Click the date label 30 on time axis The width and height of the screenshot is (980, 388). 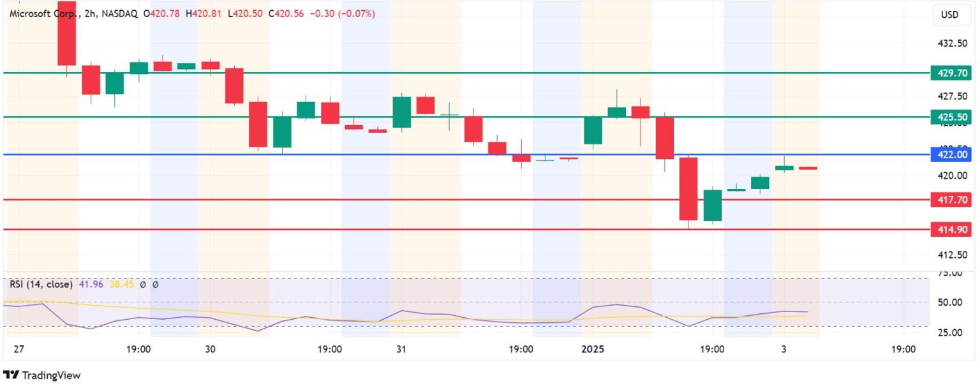click(x=211, y=349)
